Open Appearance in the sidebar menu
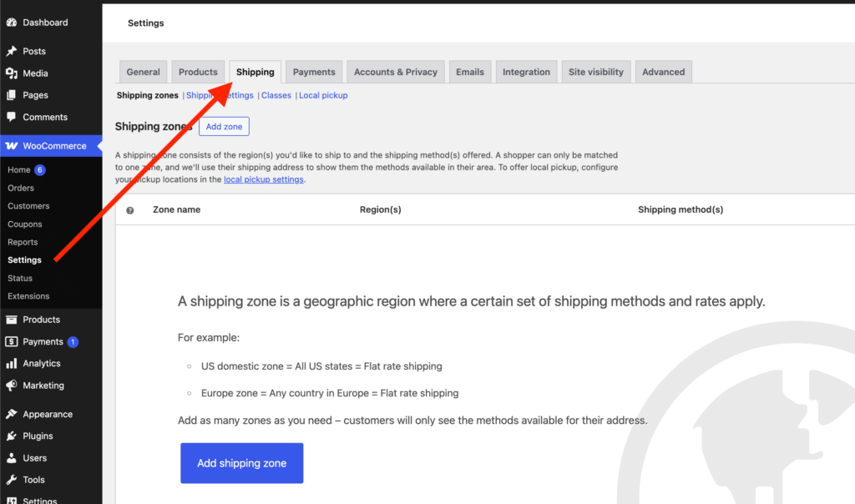The width and height of the screenshot is (855, 504). click(48, 414)
